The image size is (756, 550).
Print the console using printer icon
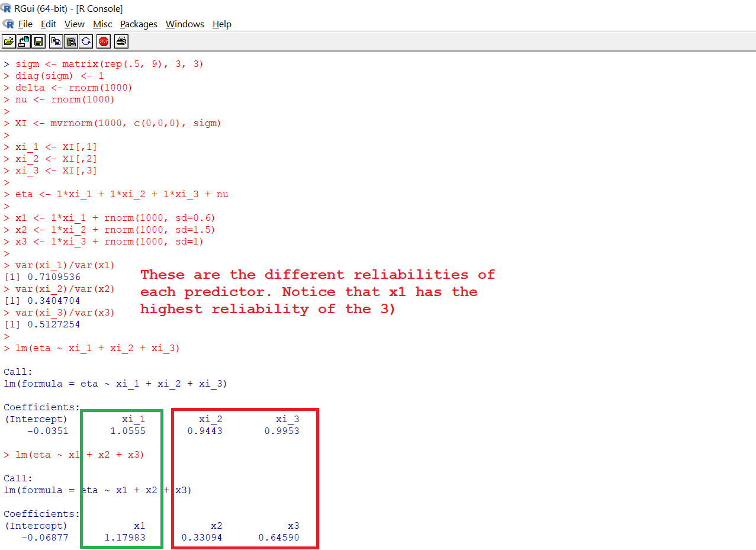[121, 41]
